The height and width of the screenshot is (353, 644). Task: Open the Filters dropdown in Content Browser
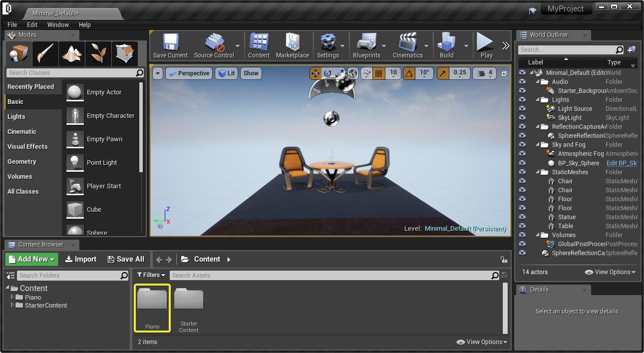151,275
